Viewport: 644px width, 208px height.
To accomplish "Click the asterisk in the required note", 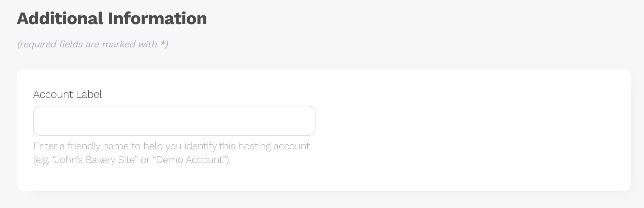I will tap(163, 44).
